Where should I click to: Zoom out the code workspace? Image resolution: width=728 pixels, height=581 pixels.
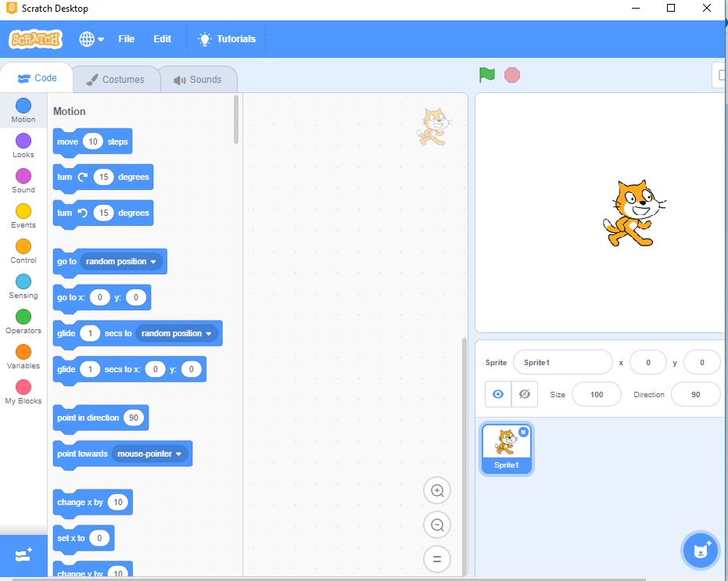pos(437,525)
